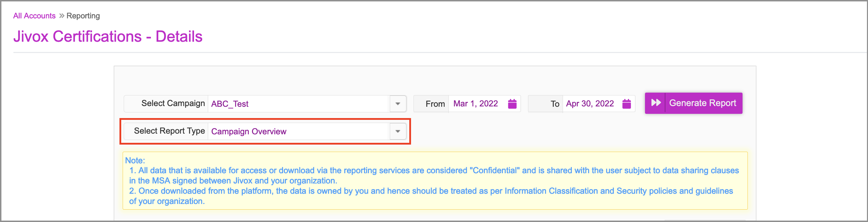Click the Generate Report button

point(693,103)
